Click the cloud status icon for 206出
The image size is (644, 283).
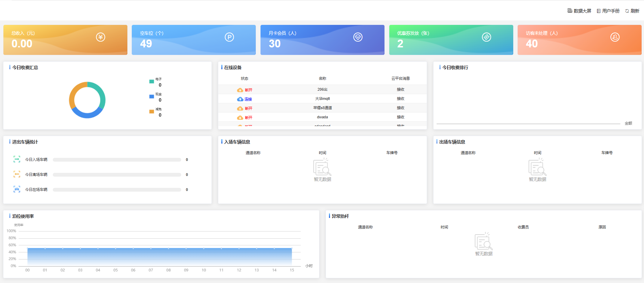click(240, 90)
